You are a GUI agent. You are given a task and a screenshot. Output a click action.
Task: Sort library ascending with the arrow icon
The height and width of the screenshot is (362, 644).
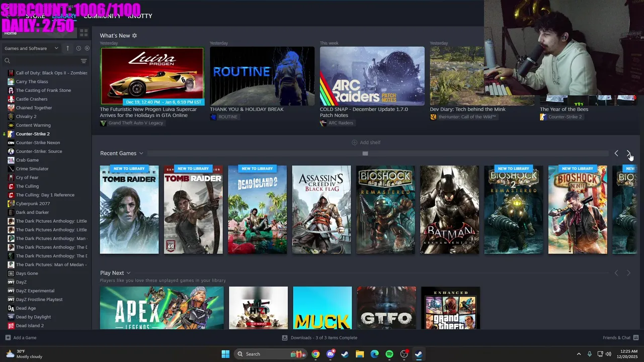pyautogui.click(x=68, y=48)
